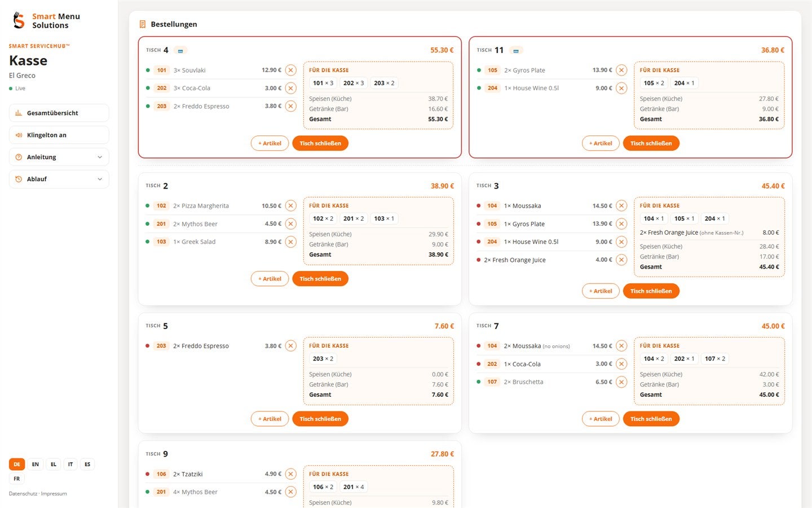812x508 pixels.
Task: Close Tisch 11 with Tisch schließen
Action: [651, 143]
